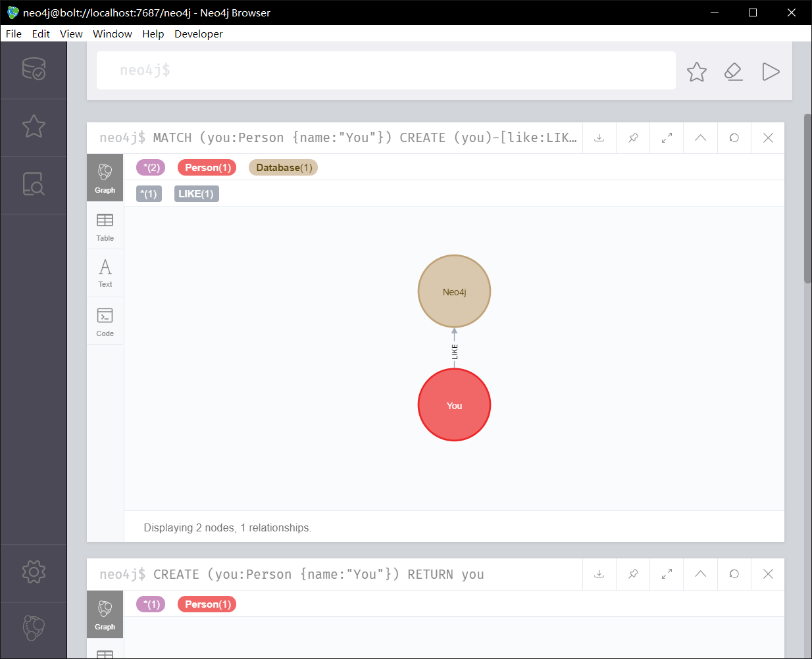812x659 pixels.
Task: Close the MATCH query frame
Action: (x=768, y=137)
